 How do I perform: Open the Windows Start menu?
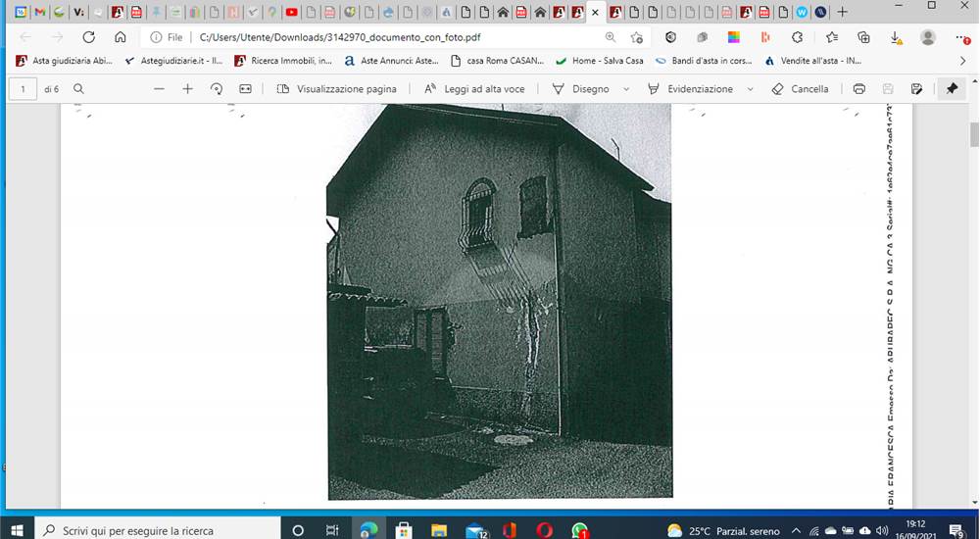click(x=17, y=530)
